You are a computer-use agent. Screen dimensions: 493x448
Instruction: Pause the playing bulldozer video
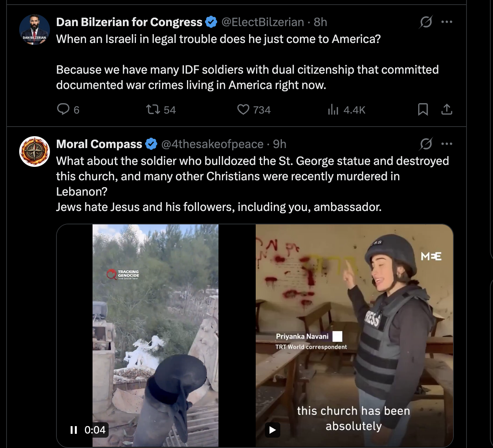click(x=74, y=430)
